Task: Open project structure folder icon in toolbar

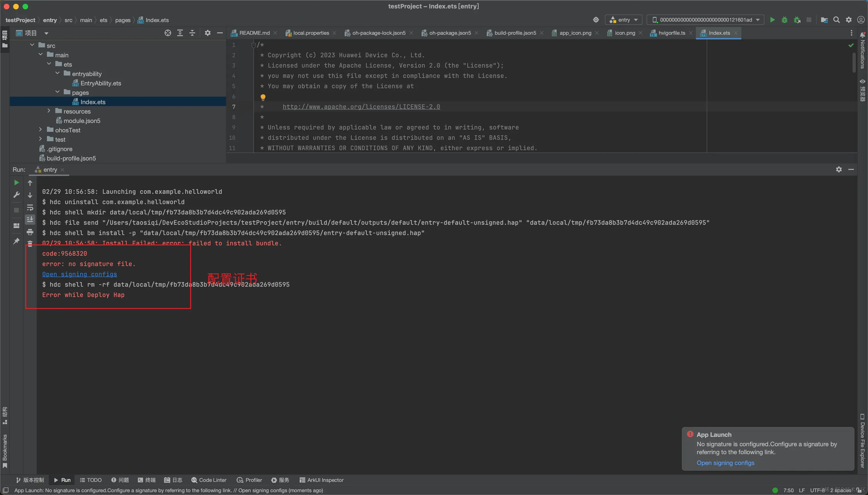Action: (x=824, y=20)
